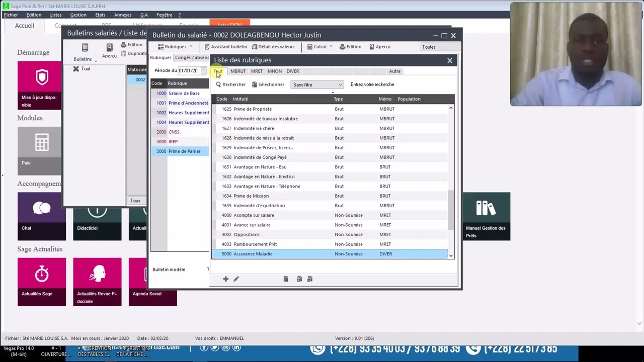Viewport: 644px width, 362px height.
Task: Click Aperçu icon in Bulletins salariés window
Action: [x=109, y=48]
